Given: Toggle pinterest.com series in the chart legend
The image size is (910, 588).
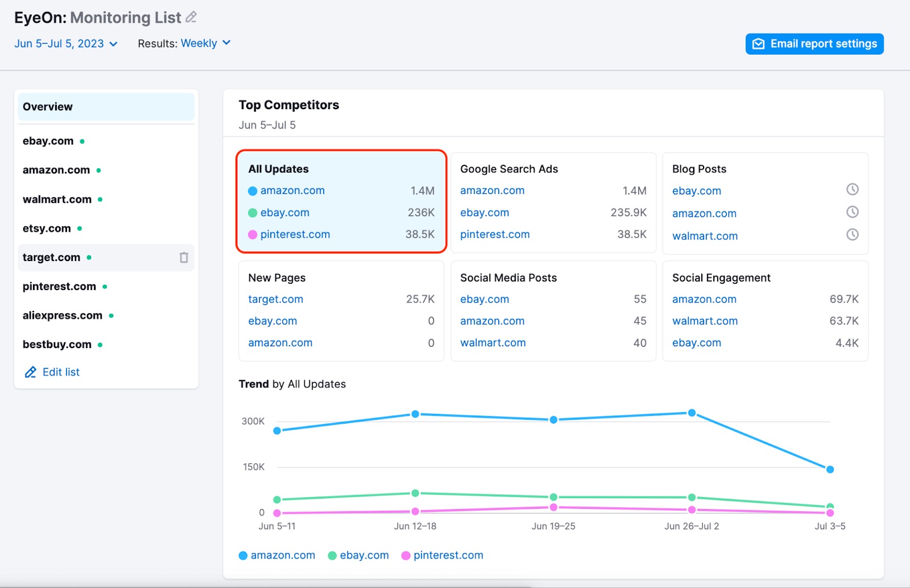Looking at the screenshot, I should click(x=442, y=556).
